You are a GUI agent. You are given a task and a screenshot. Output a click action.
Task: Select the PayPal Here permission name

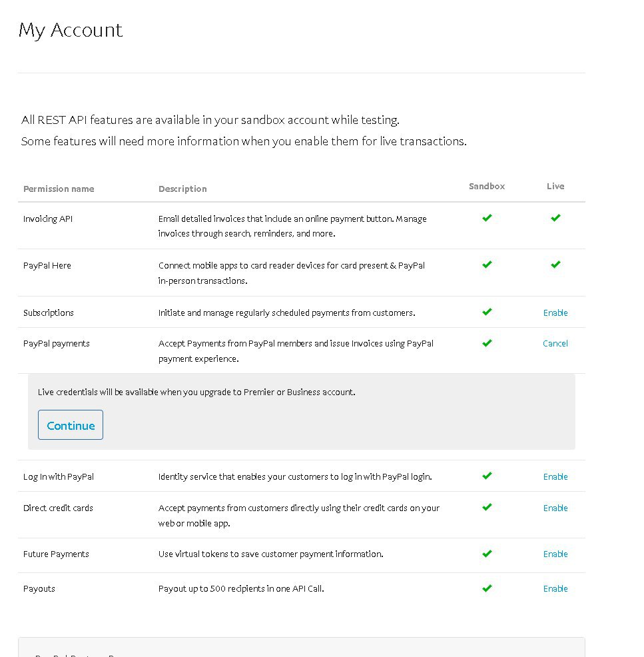(x=47, y=266)
